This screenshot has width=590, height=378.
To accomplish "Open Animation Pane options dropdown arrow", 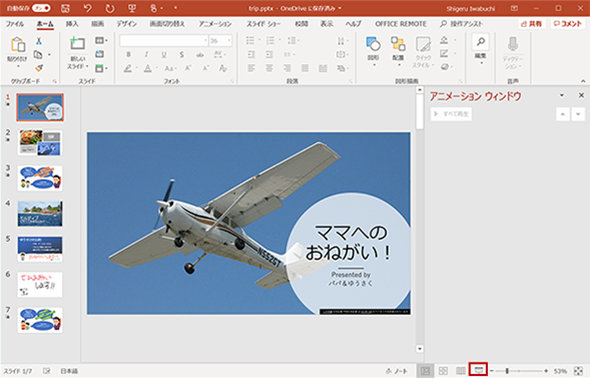I will click(x=562, y=96).
